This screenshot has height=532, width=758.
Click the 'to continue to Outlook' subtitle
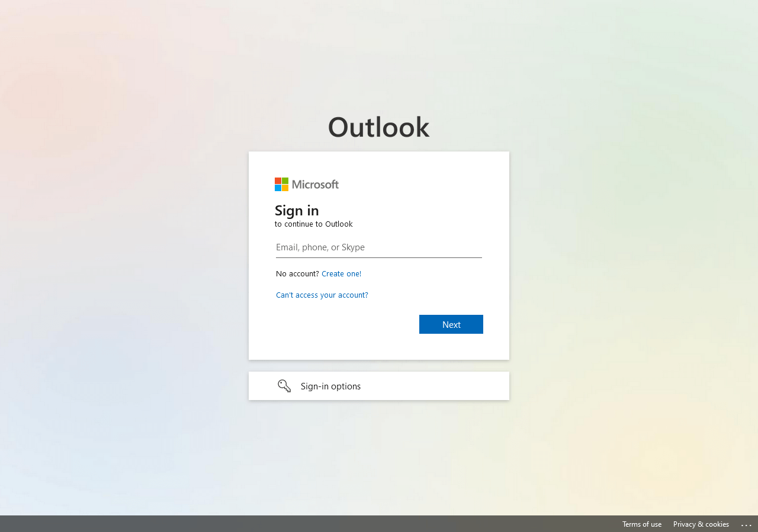coord(314,224)
